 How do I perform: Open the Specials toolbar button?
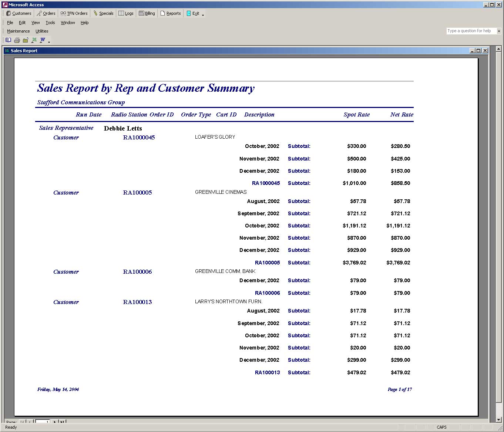coord(103,13)
